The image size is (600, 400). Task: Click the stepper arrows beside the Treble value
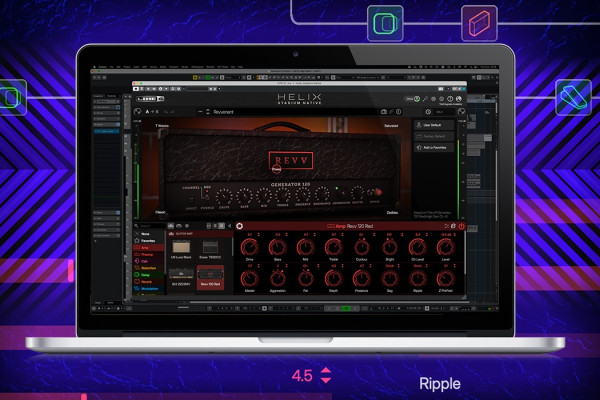(343, 235)
